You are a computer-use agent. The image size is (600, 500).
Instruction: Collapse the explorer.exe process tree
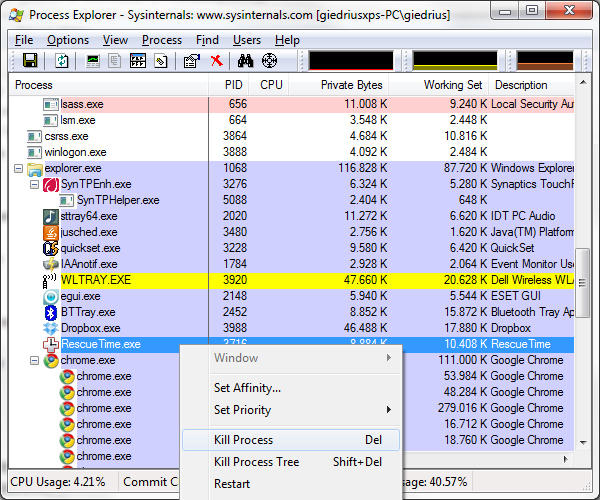click(x=19, y=169)
